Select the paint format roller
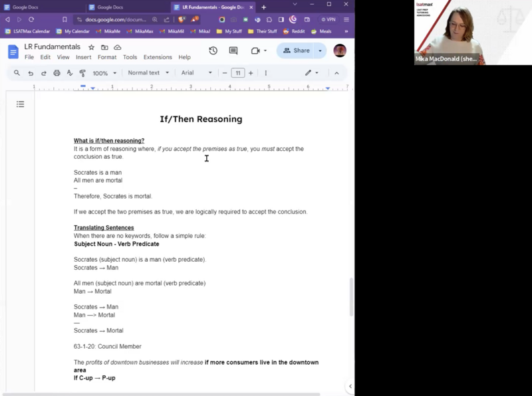Image resolution: width=532 pixels, height=396 pixels. click(x=82, y=73)
